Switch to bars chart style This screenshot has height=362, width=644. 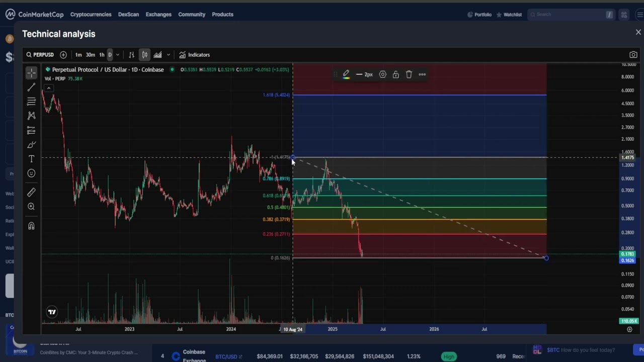click(x=131, y=55)
